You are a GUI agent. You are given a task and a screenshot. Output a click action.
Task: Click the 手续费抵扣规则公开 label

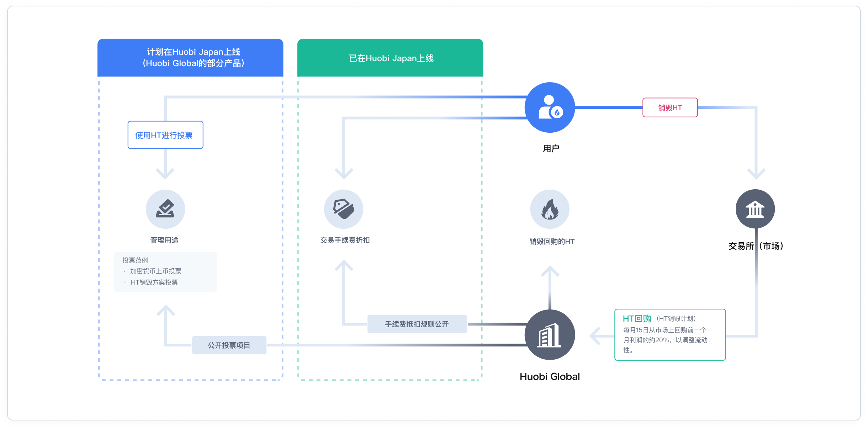(417, 324)
